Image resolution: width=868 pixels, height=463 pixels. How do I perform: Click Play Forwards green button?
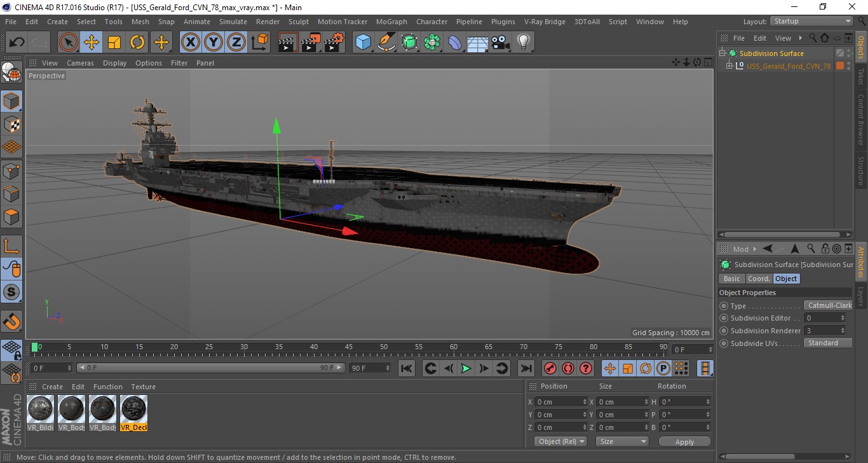(x=466, y=368)
